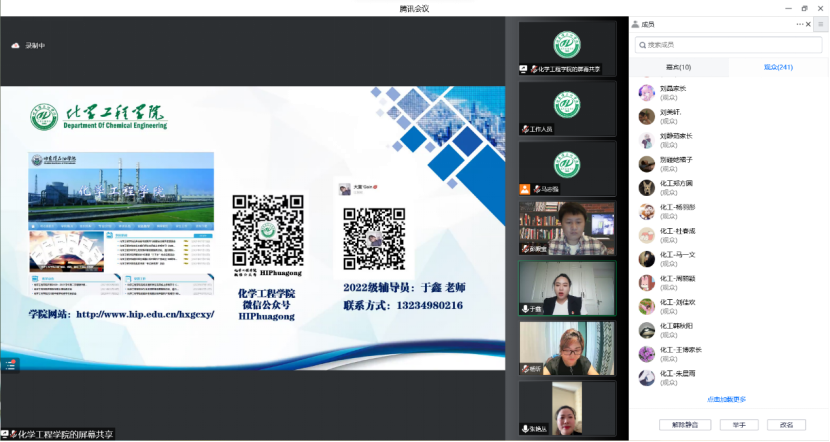This screenshot has width=830, height=442.
Task: Click the contact number 13234980216
Action: (430, 305)
